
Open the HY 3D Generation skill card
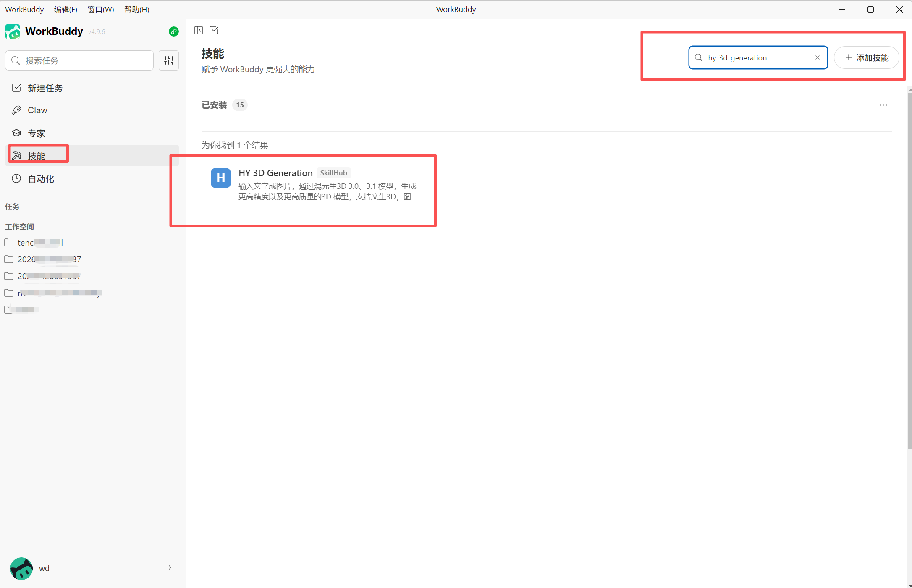tap(314, 185)
